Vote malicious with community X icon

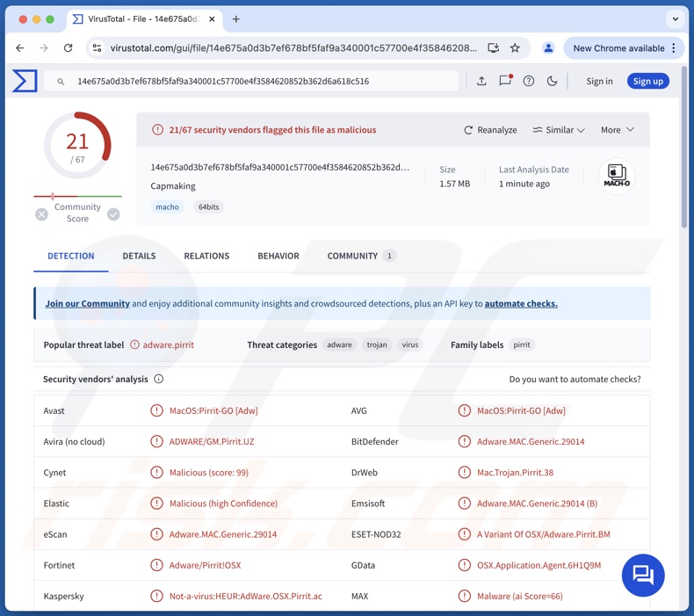pyautogui.click(x=41, y=214)
